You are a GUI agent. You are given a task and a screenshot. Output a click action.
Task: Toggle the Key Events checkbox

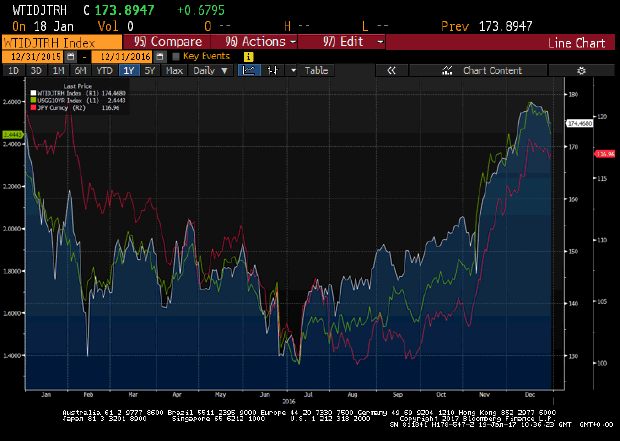point(176,56)
